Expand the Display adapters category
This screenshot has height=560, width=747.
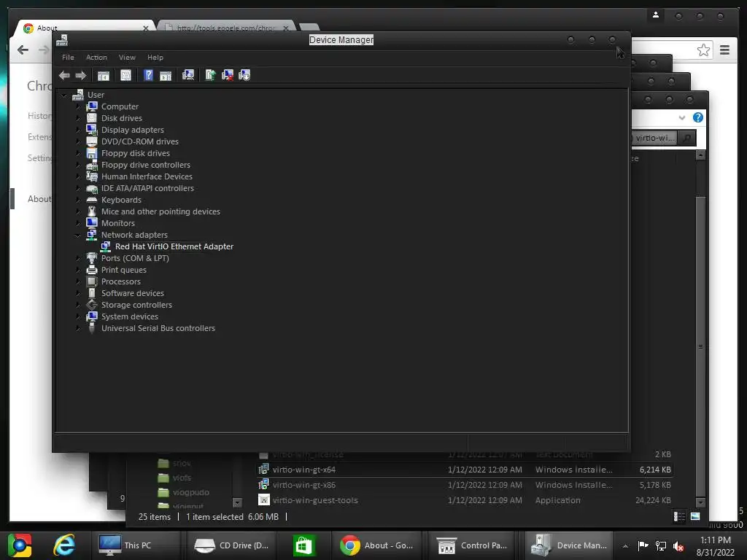tap(78, 130)
